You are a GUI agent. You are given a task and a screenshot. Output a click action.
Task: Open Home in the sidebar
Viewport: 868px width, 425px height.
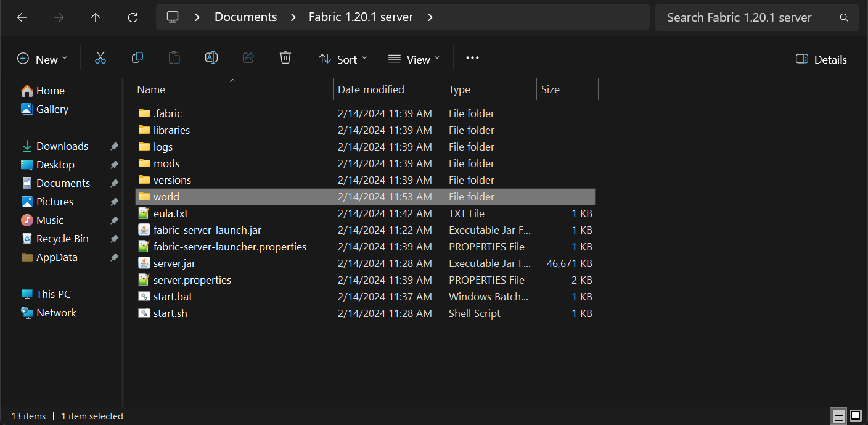(x=43, y=91)
